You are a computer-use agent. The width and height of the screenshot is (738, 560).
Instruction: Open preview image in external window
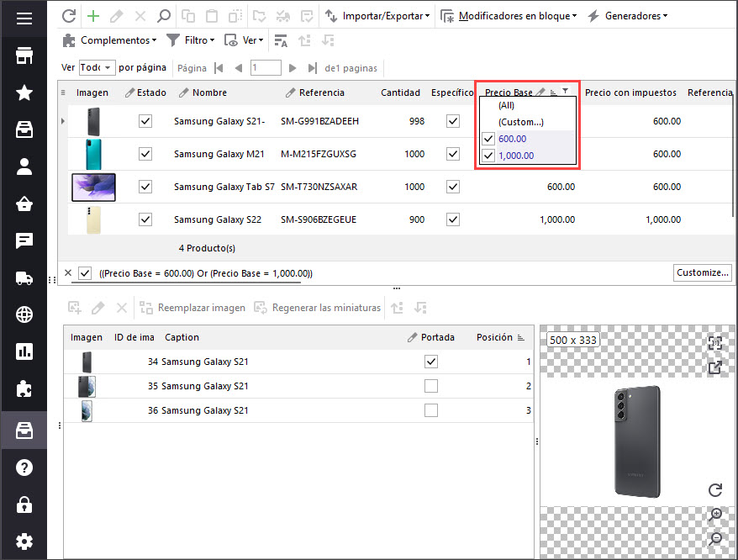click(x=715, y=367)
